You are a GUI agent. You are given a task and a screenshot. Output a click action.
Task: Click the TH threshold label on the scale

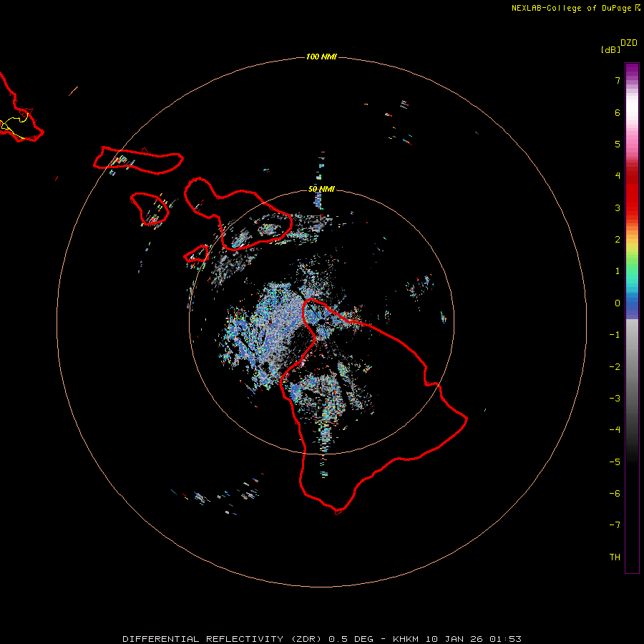pyautogui.click(x=615, y=557)
